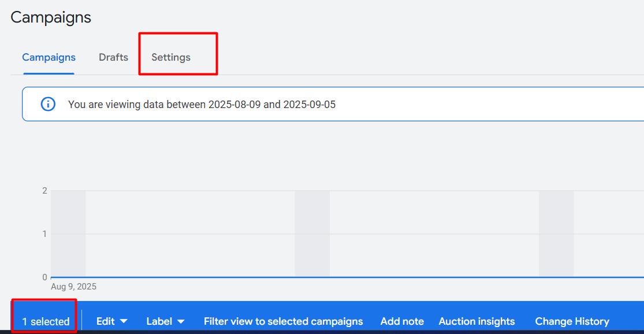Viewport: 644px width, 334px height.
Task: Click the info icon in the date banner
Action: pos(48,105)
